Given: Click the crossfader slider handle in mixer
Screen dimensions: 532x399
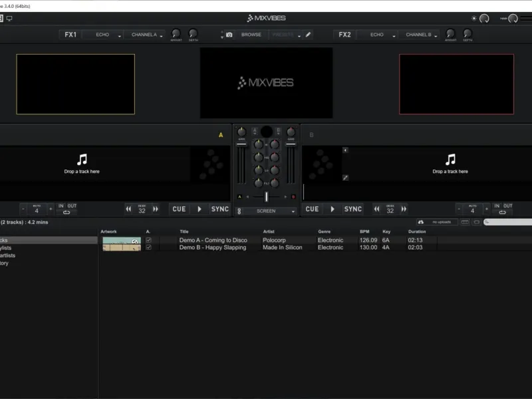Looking at the screenshot, I should click(x=267, y=196).
